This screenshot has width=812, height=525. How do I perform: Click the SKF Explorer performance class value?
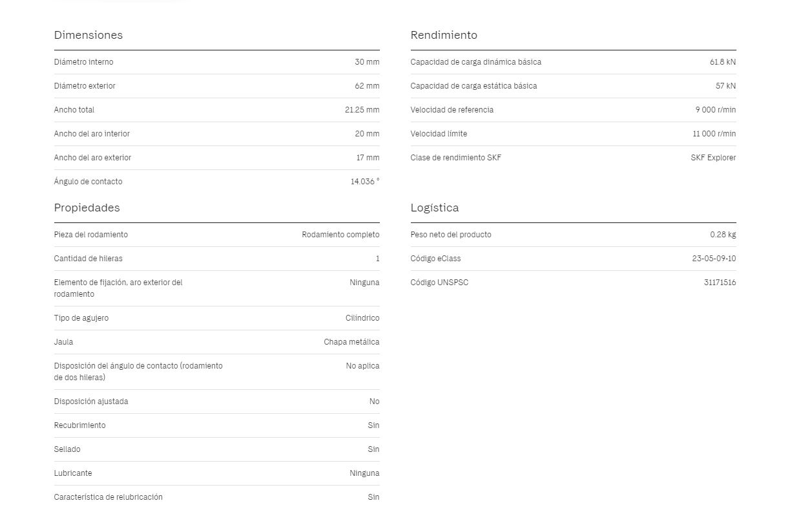[x=713, y=158]
